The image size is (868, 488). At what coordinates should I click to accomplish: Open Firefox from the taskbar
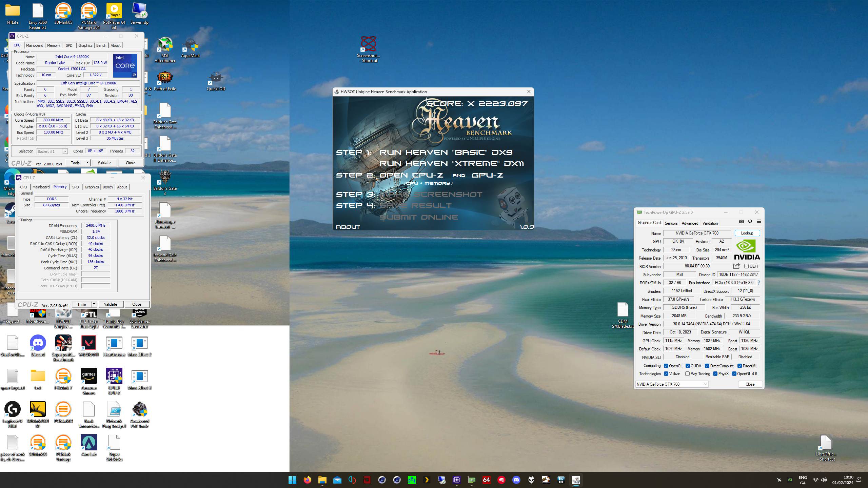tap(307, 480)
